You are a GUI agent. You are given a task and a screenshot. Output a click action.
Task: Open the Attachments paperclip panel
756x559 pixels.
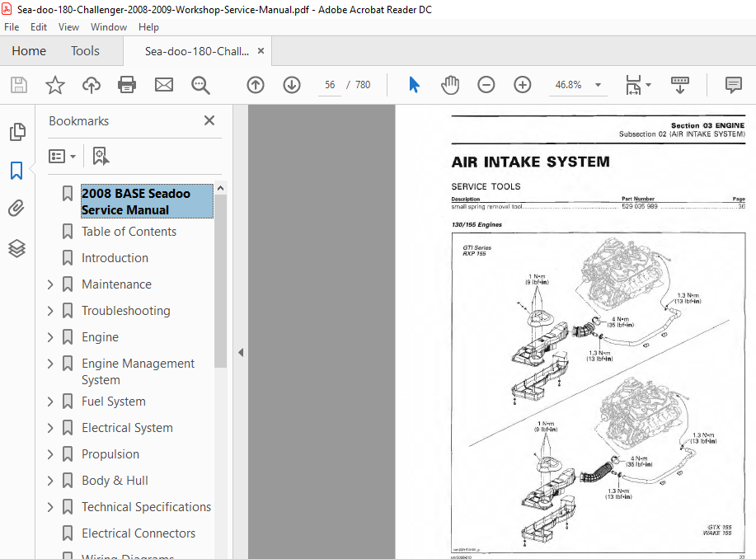[x=16, y=209]
